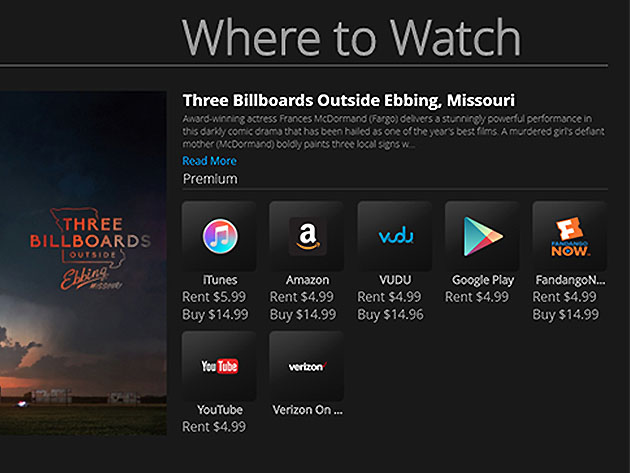
Task: Click the Read More link
Action: coord(209,161)
